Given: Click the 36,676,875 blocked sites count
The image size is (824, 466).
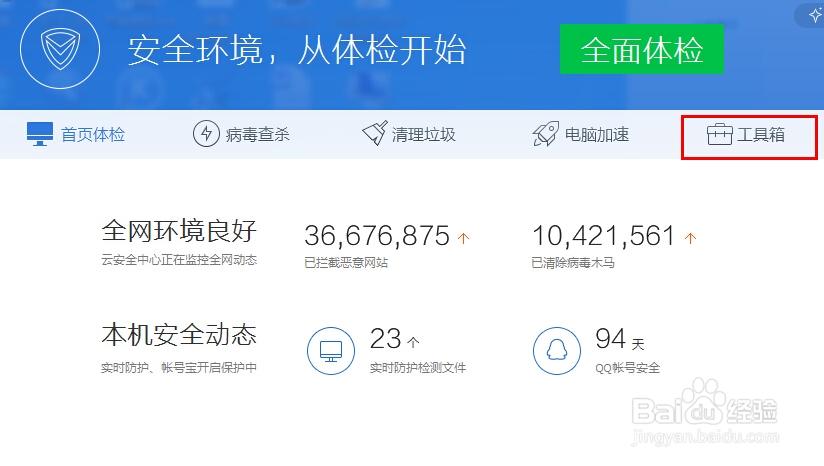Looking at the screenshot, I should point(377,235).
